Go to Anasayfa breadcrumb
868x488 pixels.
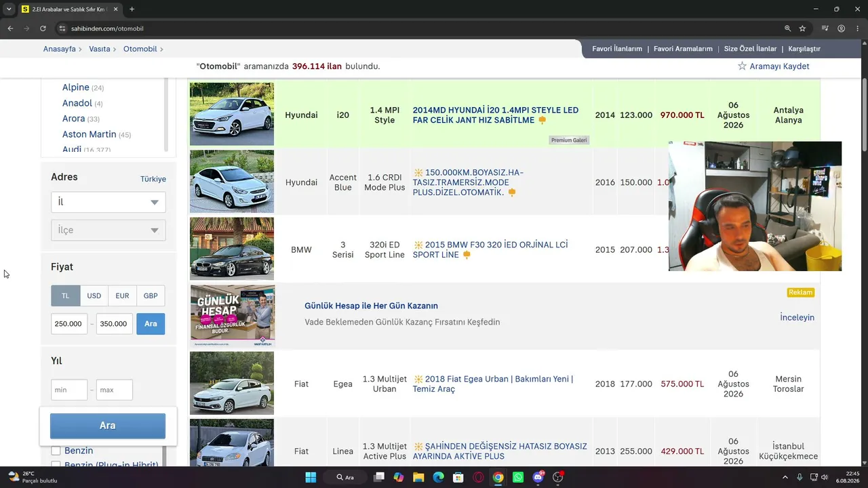coord(60,49)
